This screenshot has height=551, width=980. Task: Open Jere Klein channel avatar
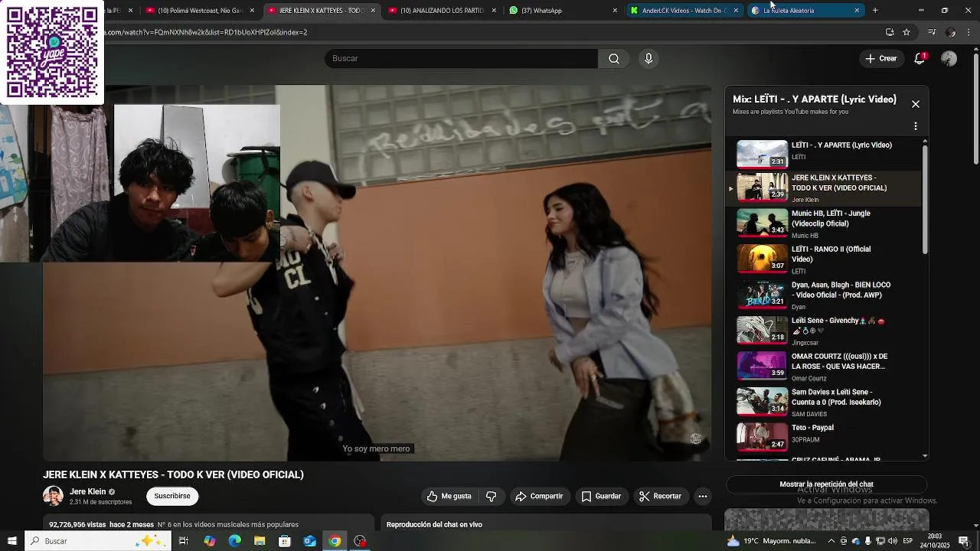(x=53, y=496)
